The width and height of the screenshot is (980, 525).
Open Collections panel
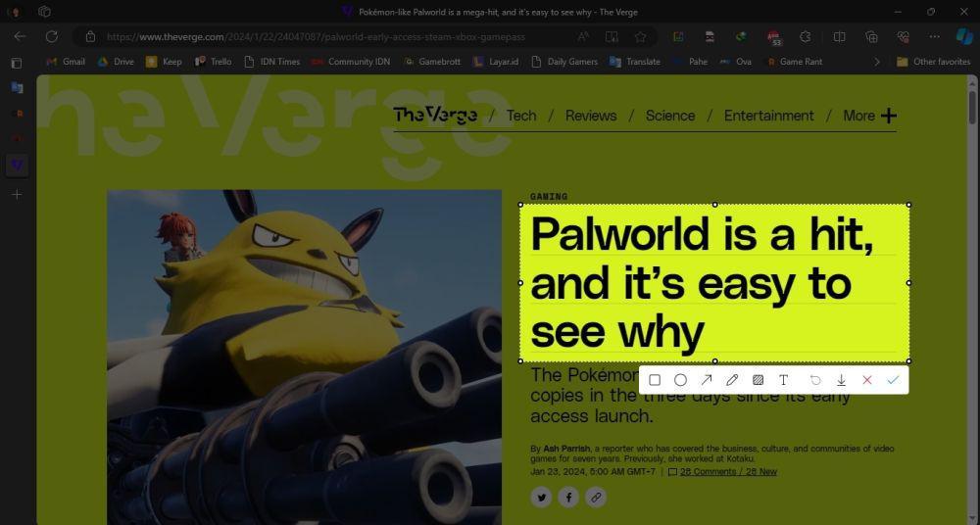[871, 37]
